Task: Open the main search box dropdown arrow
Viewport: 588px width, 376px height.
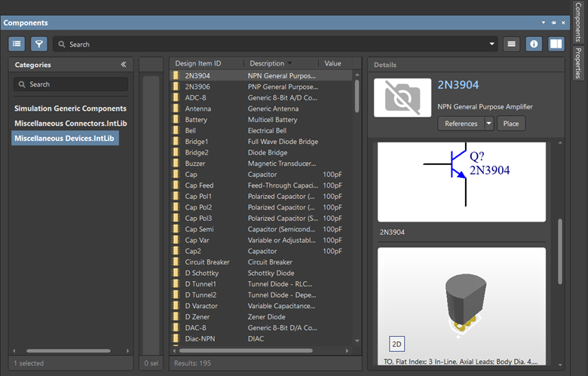Action: click(492, 44)
